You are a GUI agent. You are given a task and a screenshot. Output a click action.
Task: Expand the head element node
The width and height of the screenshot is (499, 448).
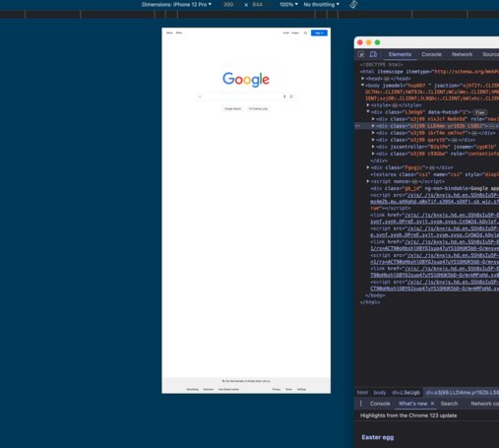[363, 78]
